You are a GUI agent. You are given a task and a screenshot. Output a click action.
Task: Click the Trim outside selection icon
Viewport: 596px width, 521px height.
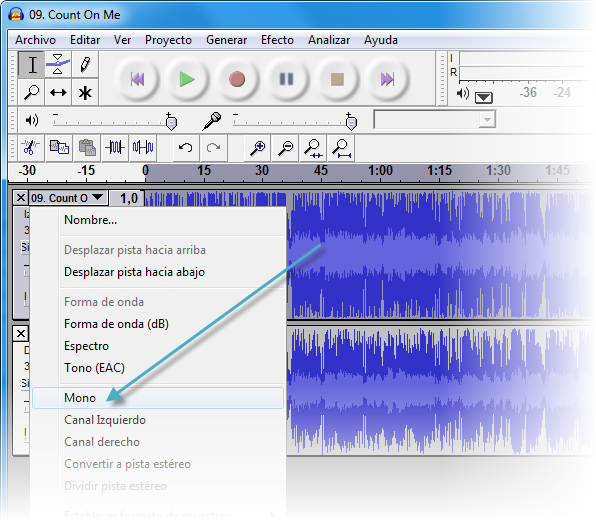(115, 147)
